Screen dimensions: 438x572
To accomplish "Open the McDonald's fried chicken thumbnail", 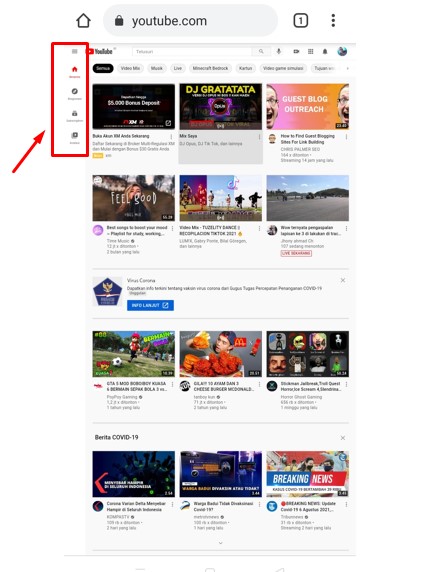I will point(220,354).
